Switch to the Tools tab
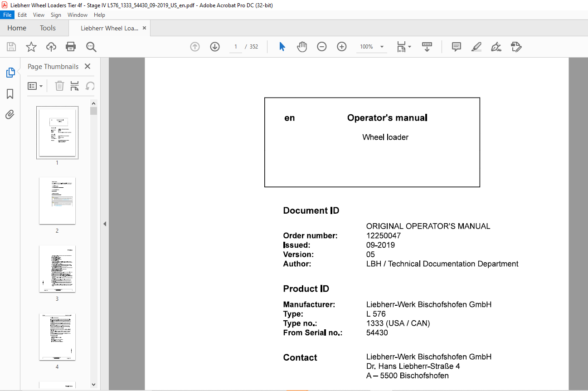This screenshot has width=588, height=391. click(48, 28)
